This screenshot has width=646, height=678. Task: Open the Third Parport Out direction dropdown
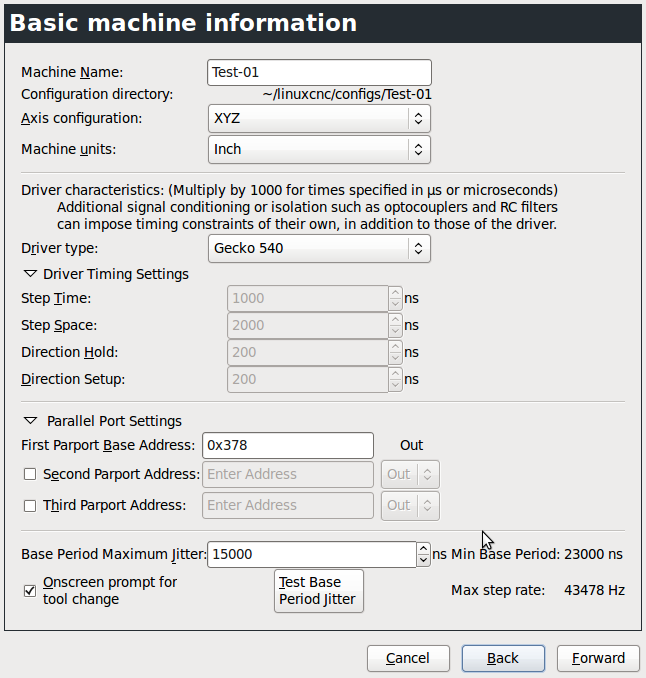[x=410, y=505]
